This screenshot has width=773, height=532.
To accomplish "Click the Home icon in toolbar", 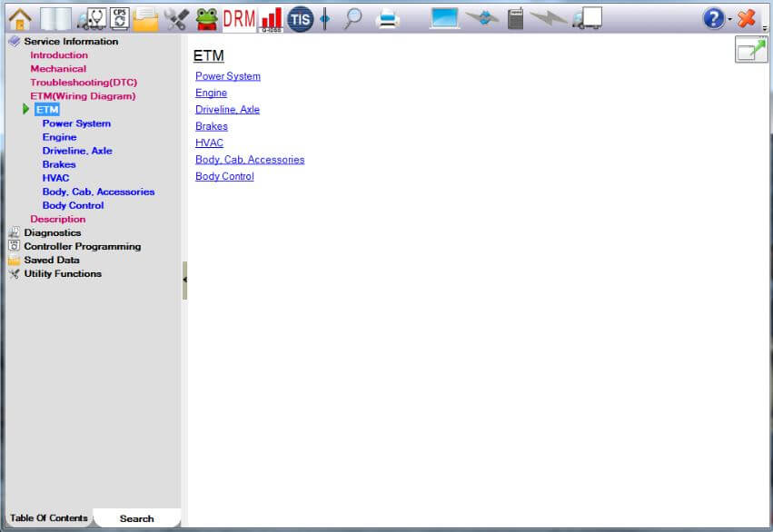I will coord(19,17).
